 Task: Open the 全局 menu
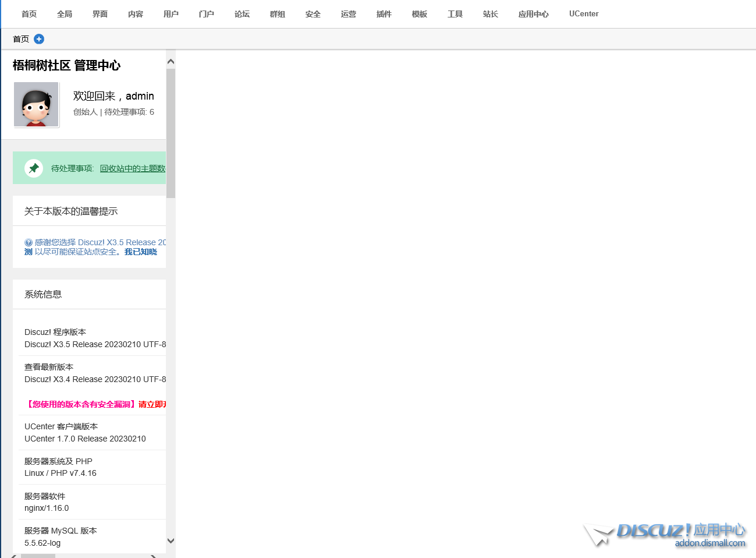click(x=65, y=14)
